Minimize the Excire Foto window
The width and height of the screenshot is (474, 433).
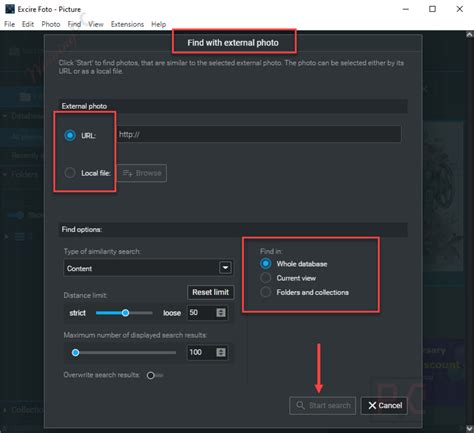coord(406,9)
